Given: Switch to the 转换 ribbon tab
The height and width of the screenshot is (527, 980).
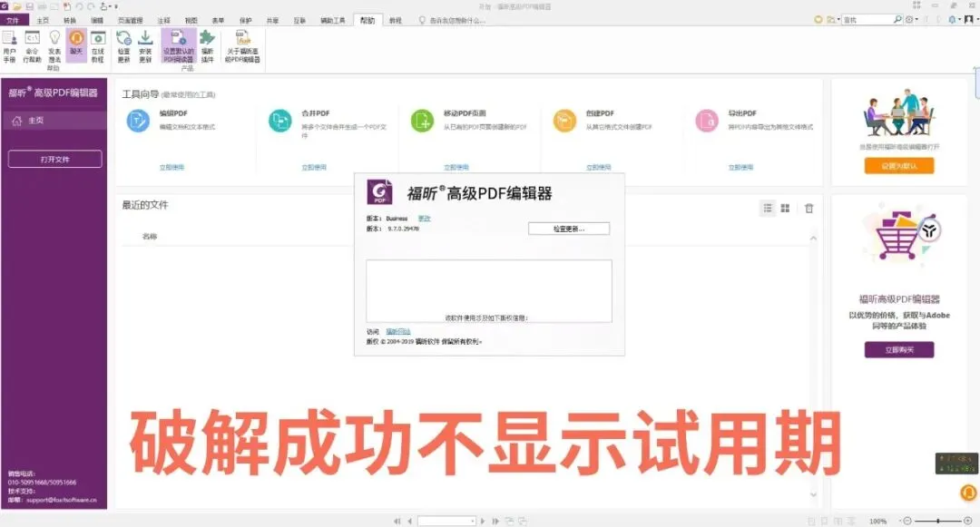Looking at the screenshot, I should coord(69,20).
